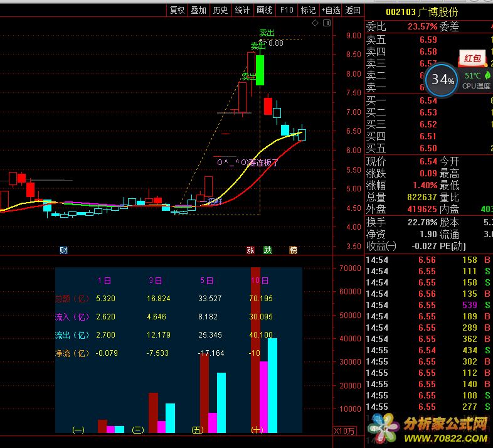Toggle the panel layout icon near chart corner

pos(327,23)
